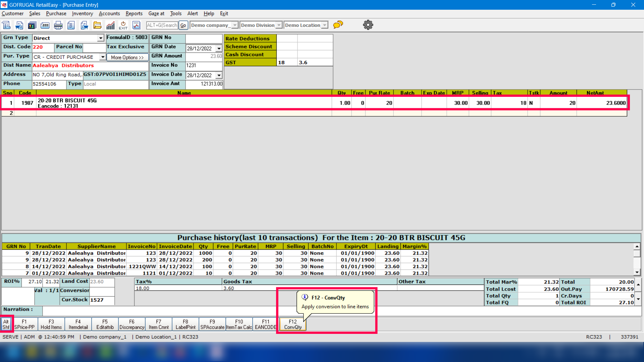Open the settings gear icon
The width and height of the screenshot is (644, 362).
[x=368, y=25]
